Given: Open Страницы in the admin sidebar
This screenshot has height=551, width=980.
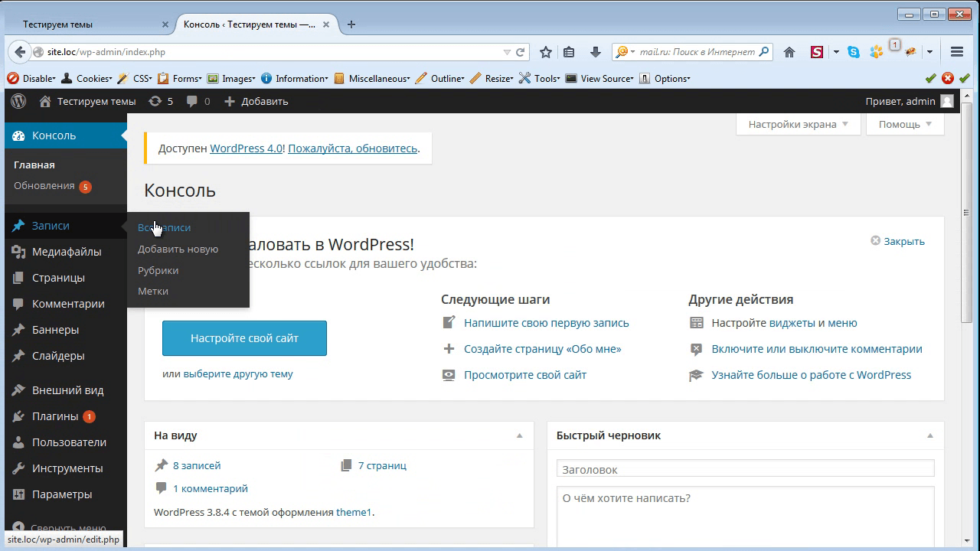Looking at the screenshot, I should (x=66, y=278).
